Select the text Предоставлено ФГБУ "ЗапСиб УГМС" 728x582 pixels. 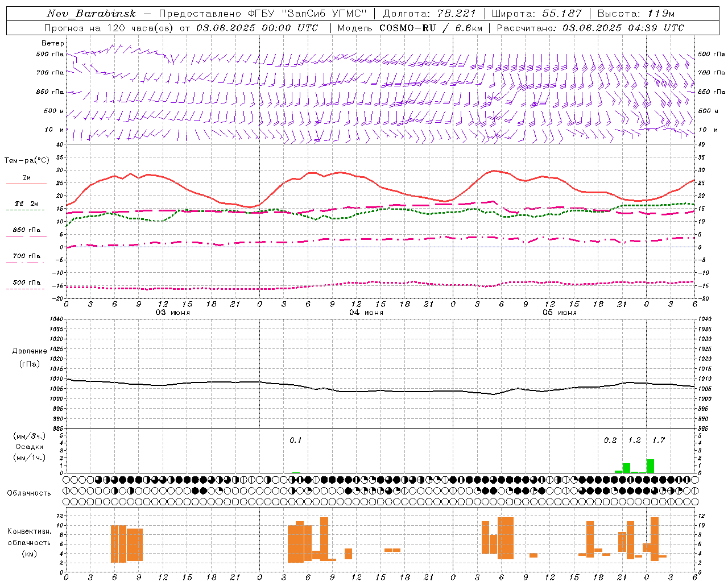pos(263,14)
